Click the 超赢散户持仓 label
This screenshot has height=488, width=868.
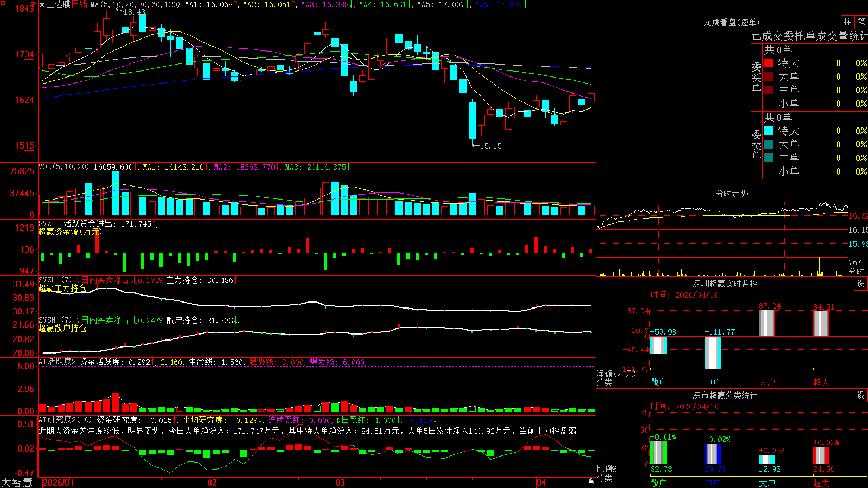click(62, 328)
